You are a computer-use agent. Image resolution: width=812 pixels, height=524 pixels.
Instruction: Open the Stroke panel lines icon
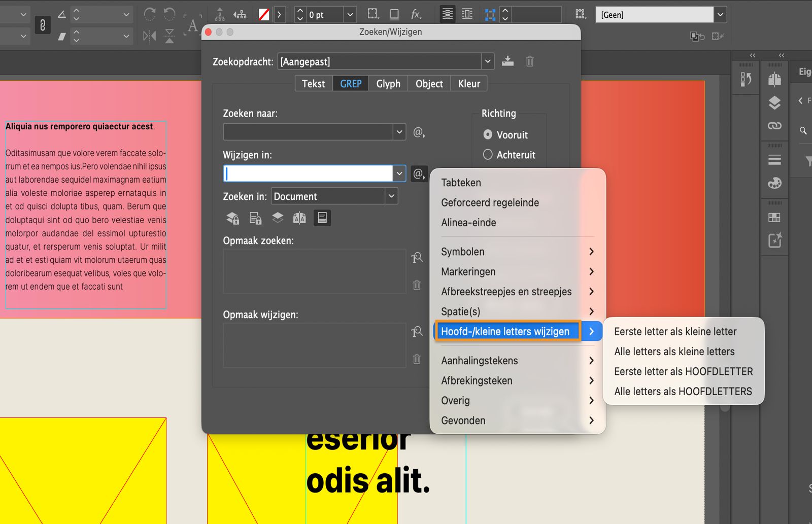(x=774, y=160)
